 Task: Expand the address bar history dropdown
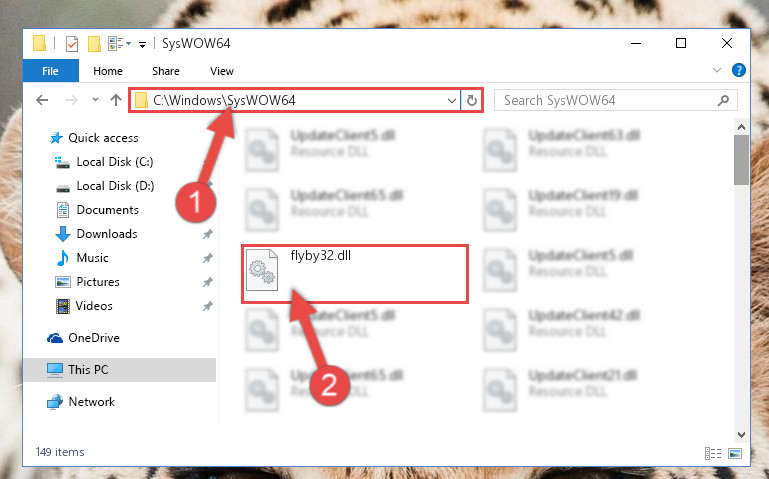pos(452,101)
